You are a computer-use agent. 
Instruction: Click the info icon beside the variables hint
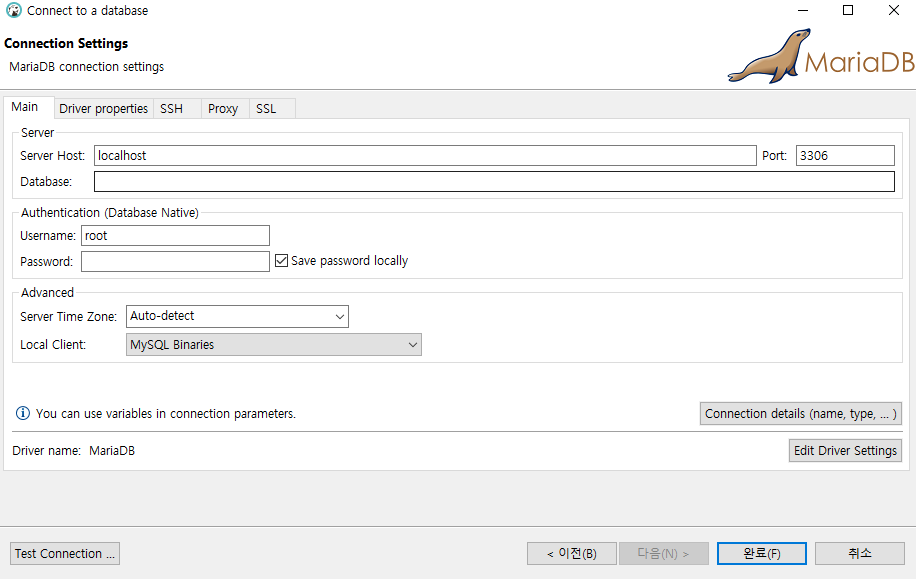click(x=22, y=414)
